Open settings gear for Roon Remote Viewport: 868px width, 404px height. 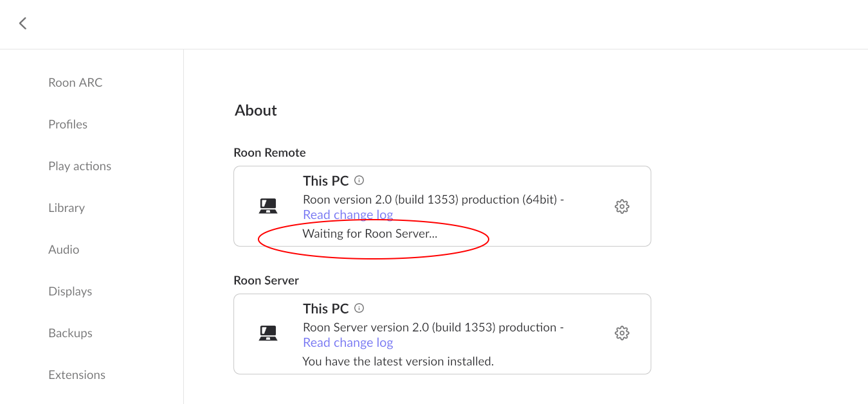point(621,206)
